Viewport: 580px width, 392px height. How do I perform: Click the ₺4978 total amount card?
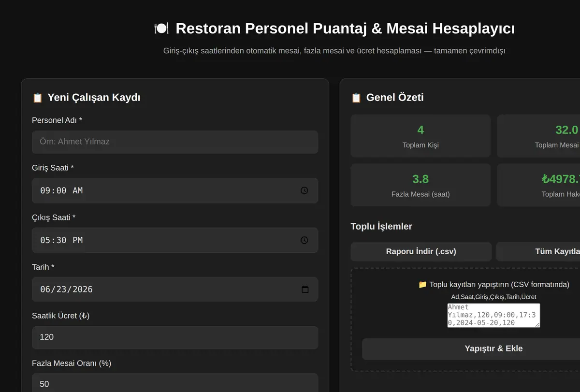click(538, 185)
